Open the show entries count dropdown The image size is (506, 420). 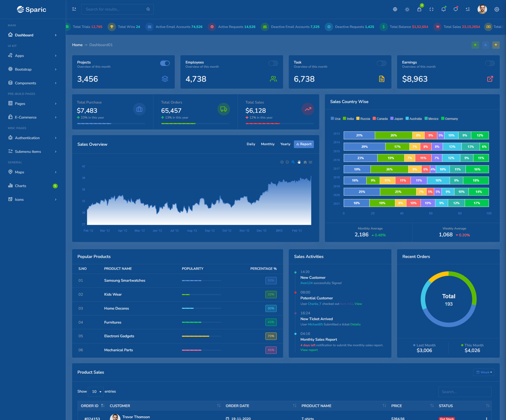96,392
